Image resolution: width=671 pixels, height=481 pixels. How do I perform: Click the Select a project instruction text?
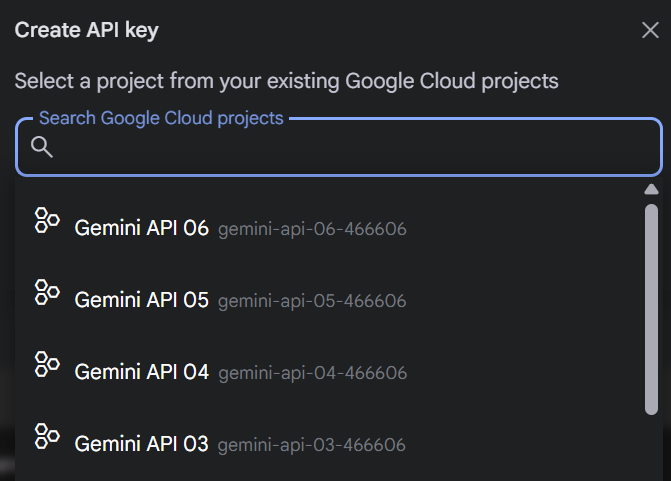[x=287, y=81]
